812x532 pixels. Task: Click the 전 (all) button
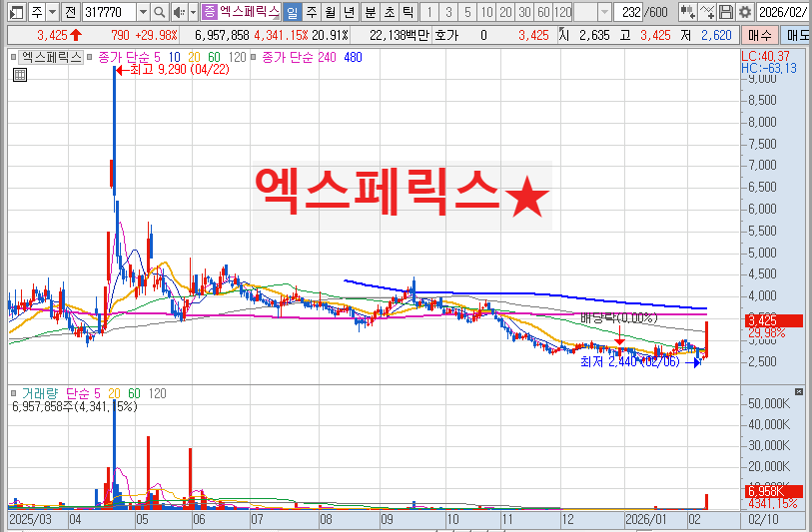point(71,12)
